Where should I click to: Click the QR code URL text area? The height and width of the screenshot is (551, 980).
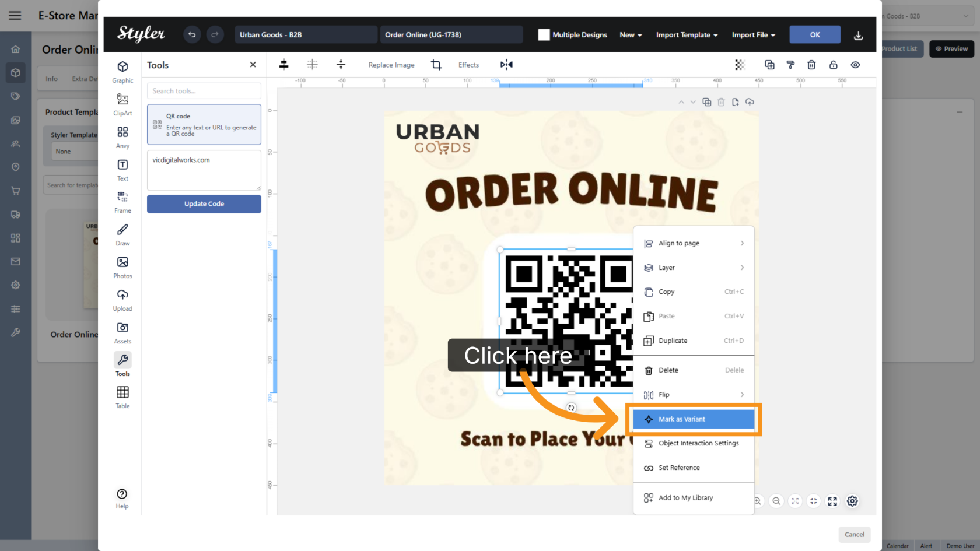(x=204, y=170)
